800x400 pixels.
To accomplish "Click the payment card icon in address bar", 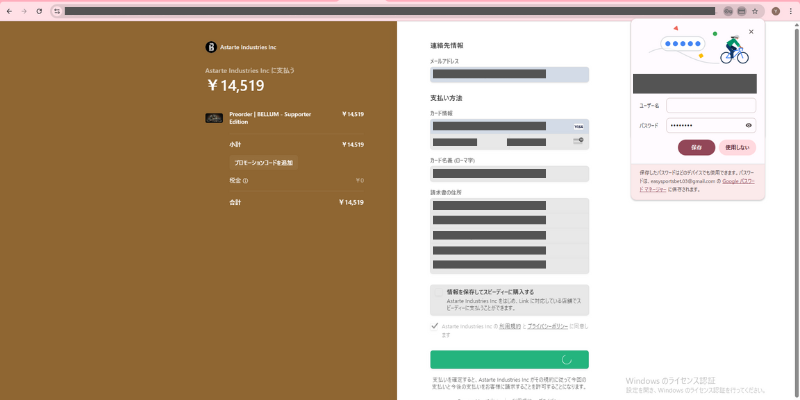I will tap(741, 11).
